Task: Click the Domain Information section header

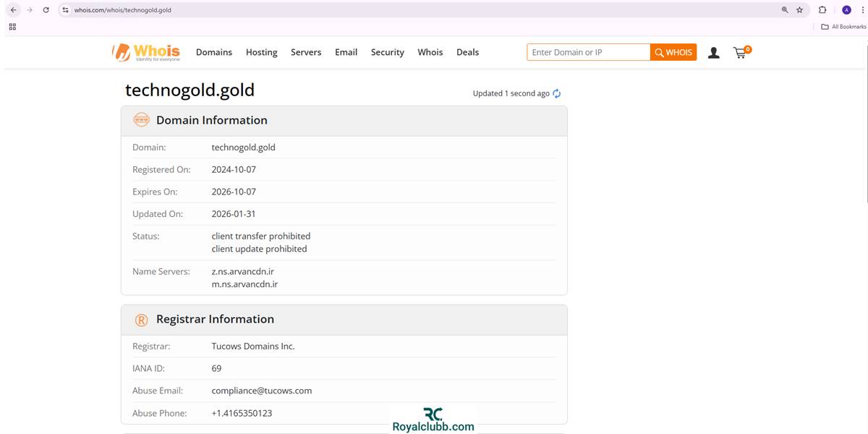Action: coord(344,120)
